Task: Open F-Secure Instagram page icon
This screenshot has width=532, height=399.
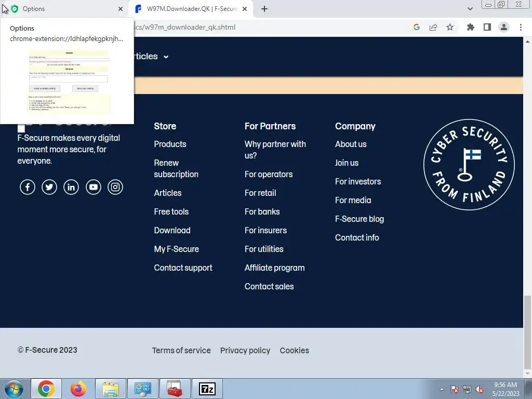Action: (x=115, y=187)
